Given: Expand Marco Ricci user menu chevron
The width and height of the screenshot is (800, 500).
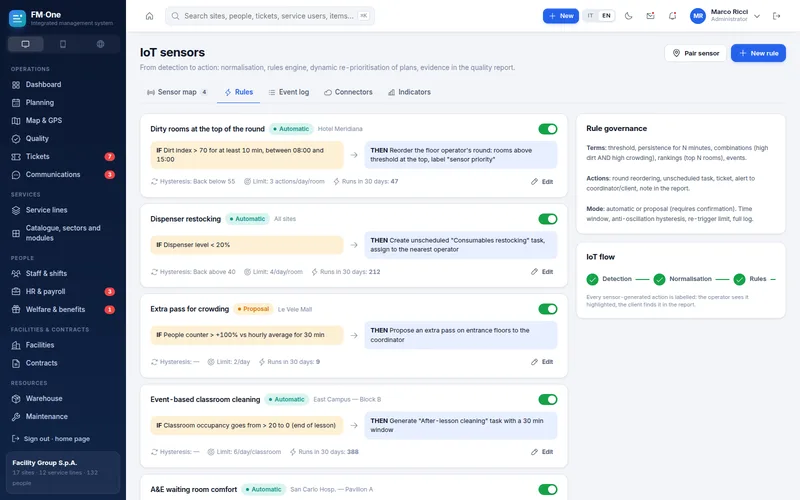Looking at the screenshot, I should point(757,16).
